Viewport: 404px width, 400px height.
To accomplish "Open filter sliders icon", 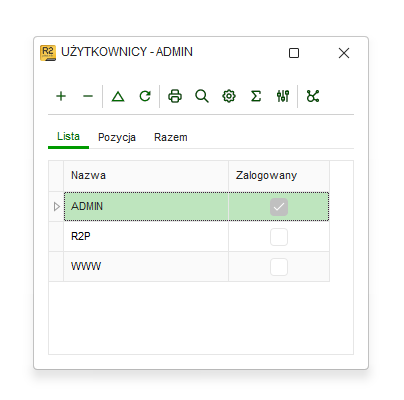I will click(283, 96).
